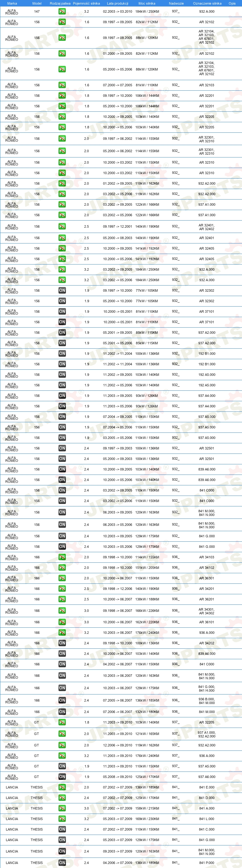Image resolution: width=242 pixels, height=868 pixels.
Task: Select the engine code 841 E.000
Action: tap(207, 788)
